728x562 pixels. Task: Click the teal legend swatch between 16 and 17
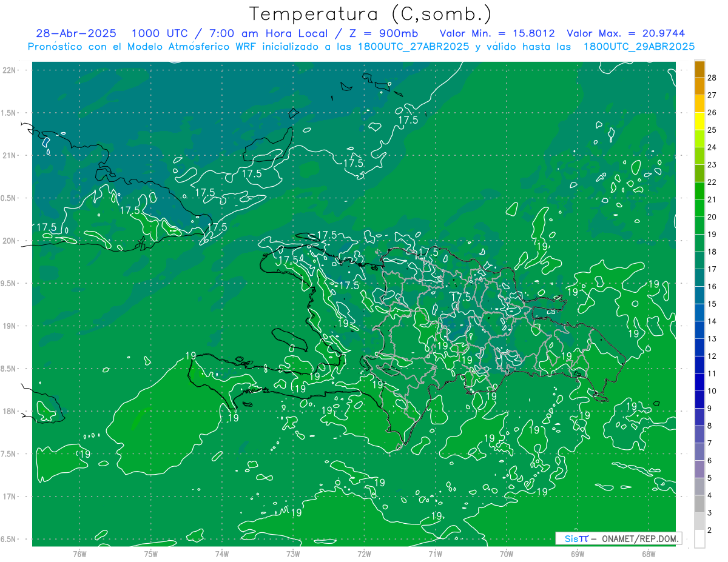699,278
